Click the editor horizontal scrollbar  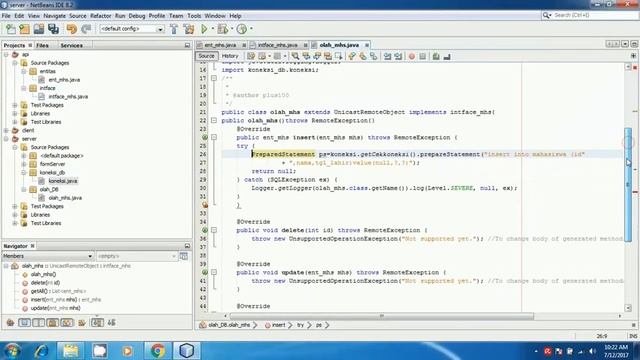tap(382, 316)
